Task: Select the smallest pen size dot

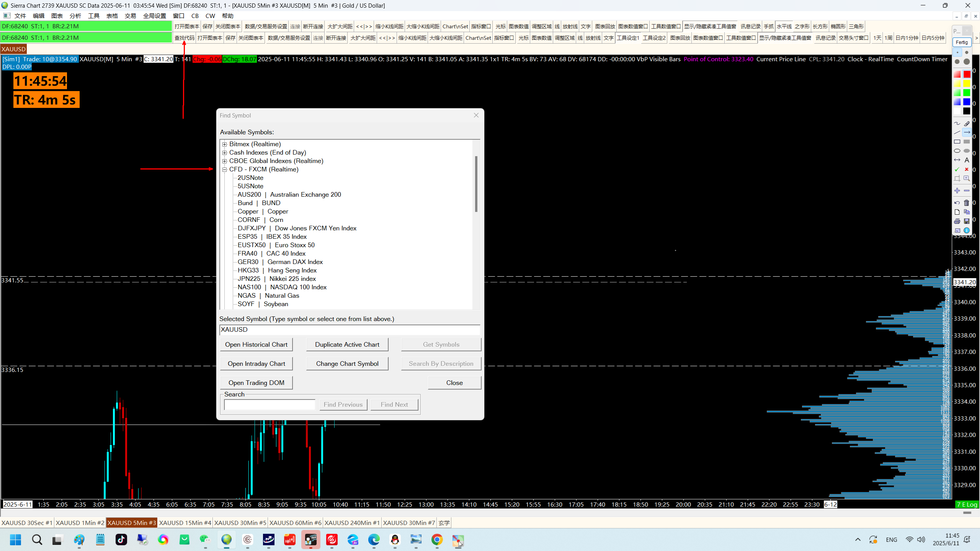Action: pos(957,52)
